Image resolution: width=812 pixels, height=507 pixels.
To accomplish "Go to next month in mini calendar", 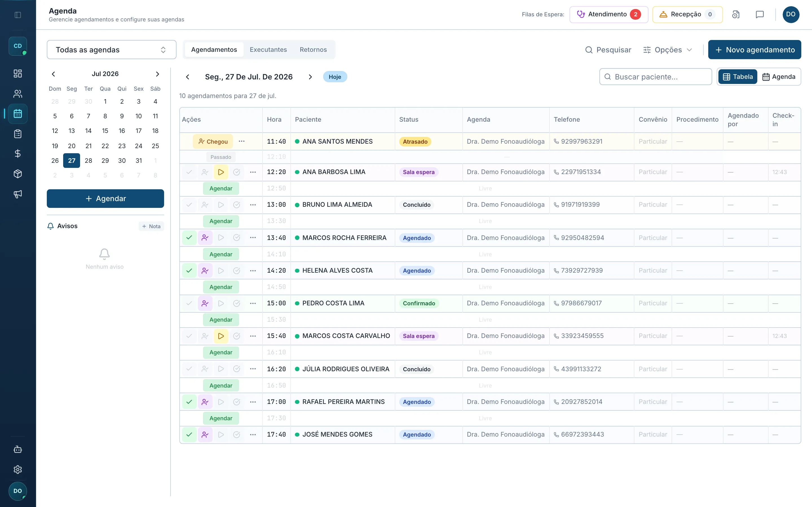I will click(x=157, y=74).
